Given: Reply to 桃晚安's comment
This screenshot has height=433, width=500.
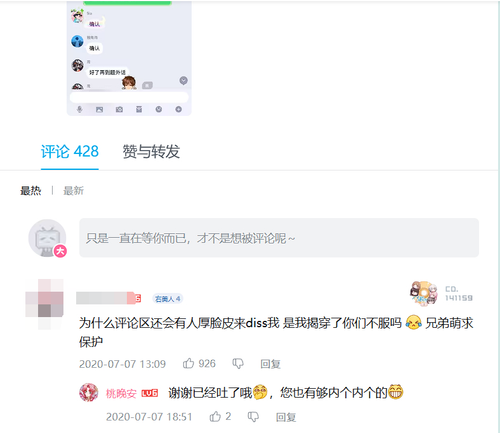Looking at the screenshot, I should coord(286,417).
